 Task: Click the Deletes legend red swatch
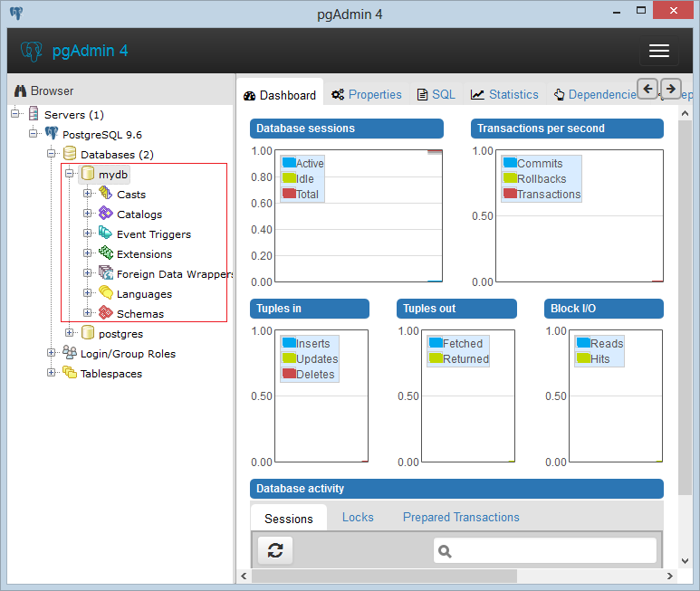point(289,373)
